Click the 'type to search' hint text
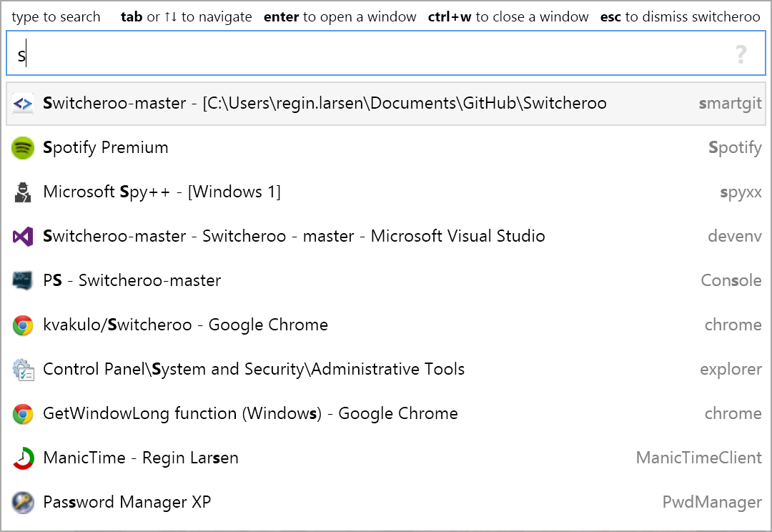The image size is (772, 532). click(56, 17)
